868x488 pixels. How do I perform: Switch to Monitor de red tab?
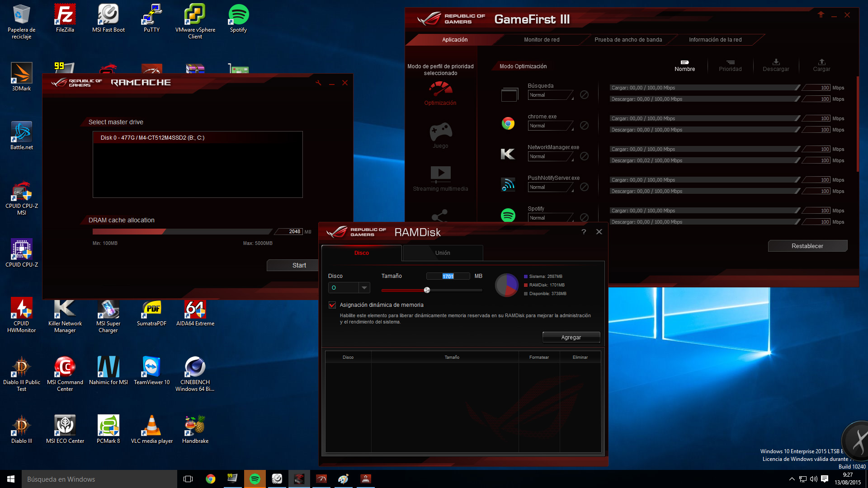(x=542, y=40)
